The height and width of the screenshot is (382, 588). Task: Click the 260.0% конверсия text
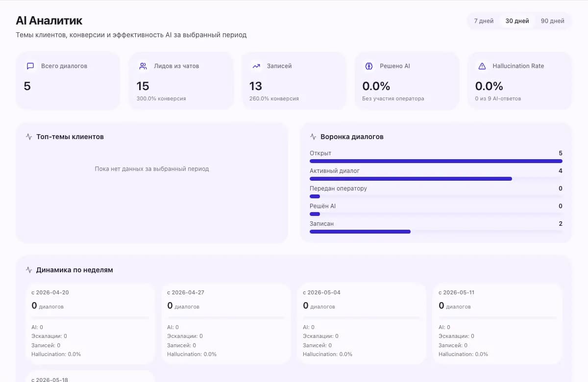274,98
